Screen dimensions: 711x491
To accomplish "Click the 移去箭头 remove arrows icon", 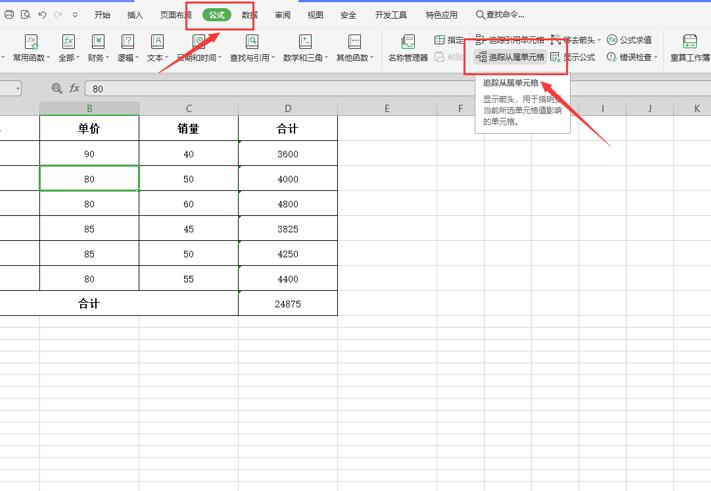I will coord(555,40).
